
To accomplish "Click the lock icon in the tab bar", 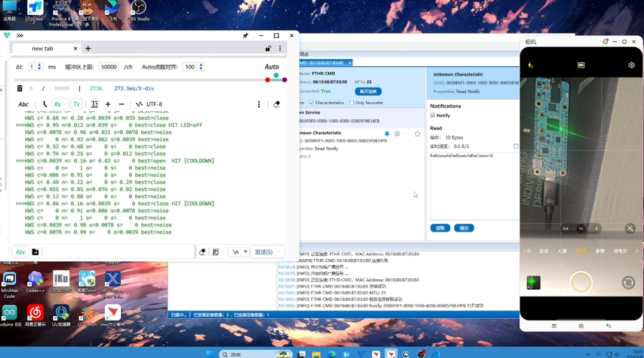I will click(x=268, y=48).
